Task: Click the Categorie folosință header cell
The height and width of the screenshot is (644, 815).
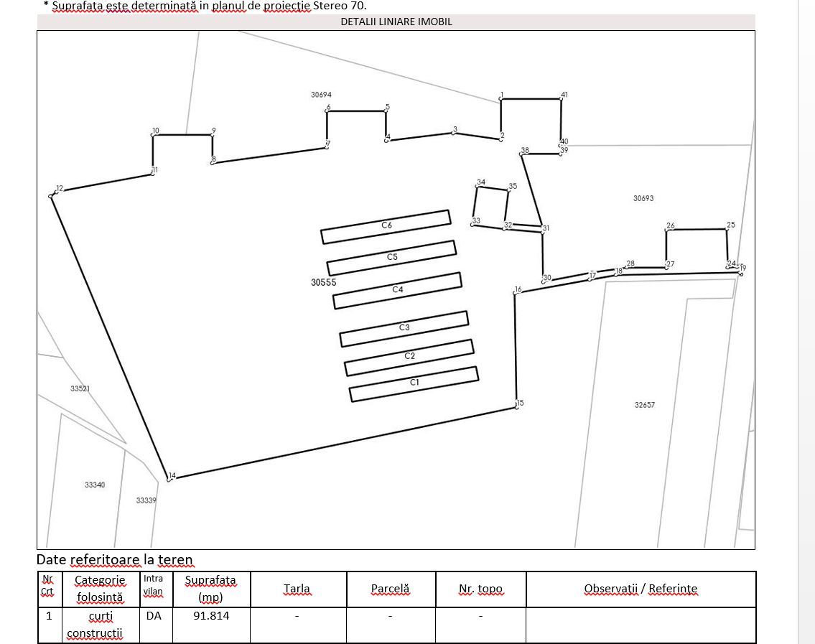Action: [x=100, y=589]
